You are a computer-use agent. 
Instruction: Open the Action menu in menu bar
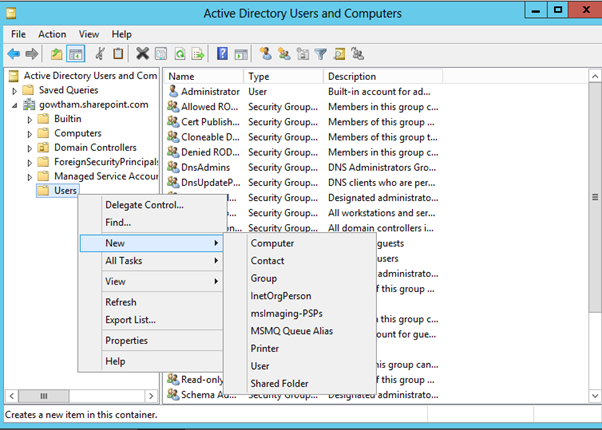coord(52,34)
